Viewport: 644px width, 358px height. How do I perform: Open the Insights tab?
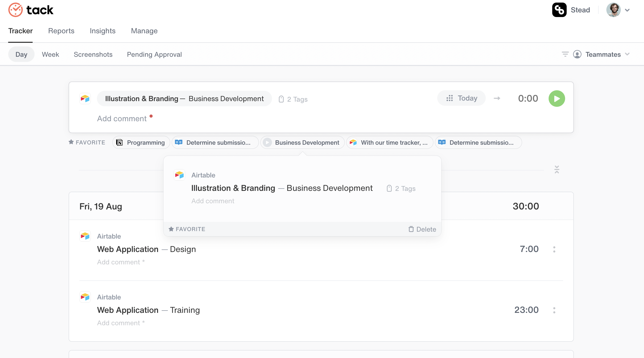(103, 31)
